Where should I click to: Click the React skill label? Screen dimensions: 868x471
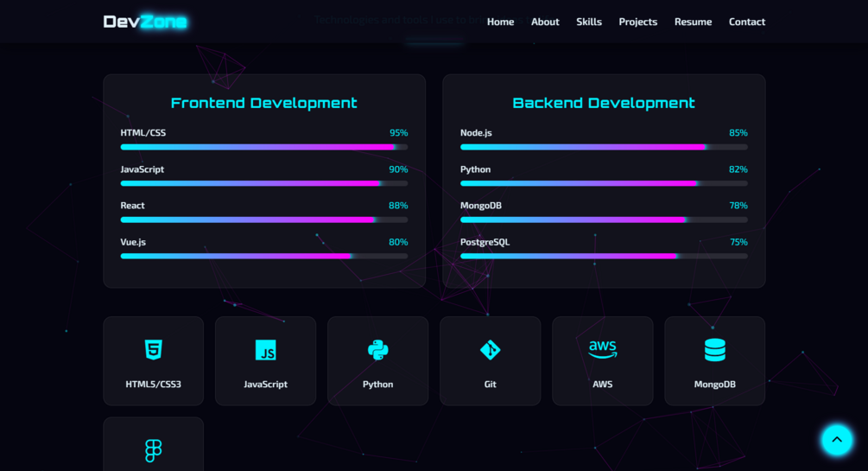click(133, 205)
